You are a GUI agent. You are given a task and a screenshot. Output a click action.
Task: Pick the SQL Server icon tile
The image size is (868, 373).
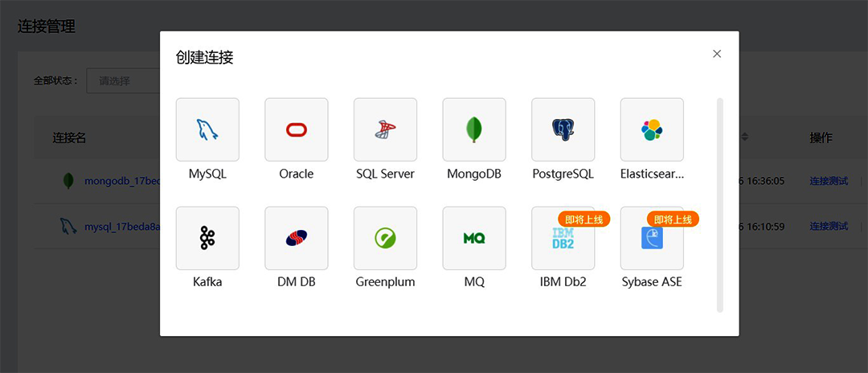(x=385, y=129)
